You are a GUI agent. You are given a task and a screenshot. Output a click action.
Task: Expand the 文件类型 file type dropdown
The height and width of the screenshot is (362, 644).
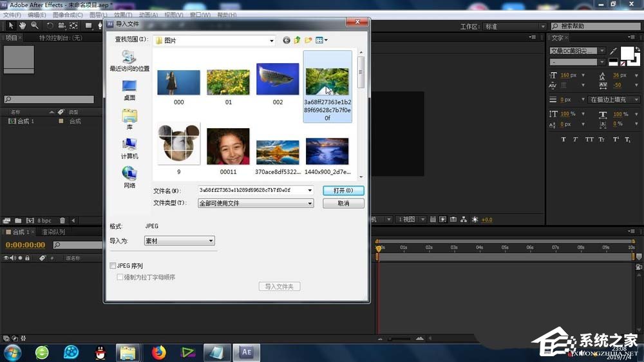coord(256,204)
